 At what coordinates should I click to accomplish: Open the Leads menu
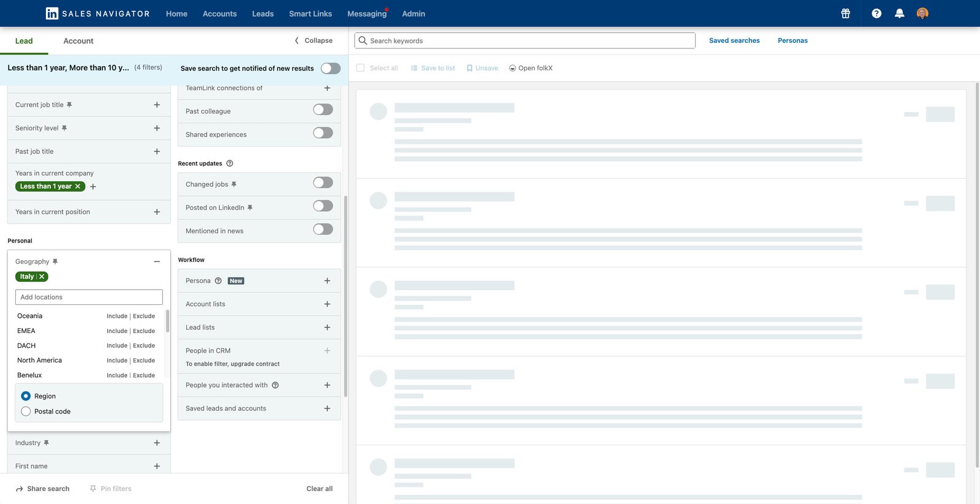[x=263, y=13]
